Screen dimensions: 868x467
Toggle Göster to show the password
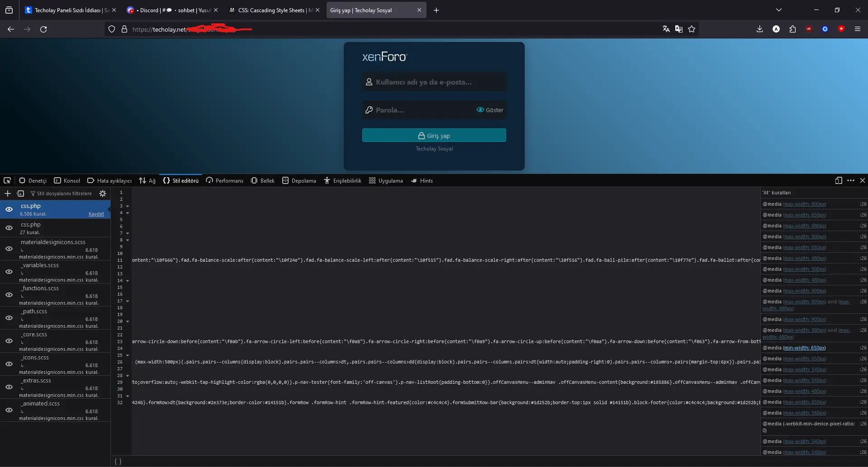click(490, 110)
